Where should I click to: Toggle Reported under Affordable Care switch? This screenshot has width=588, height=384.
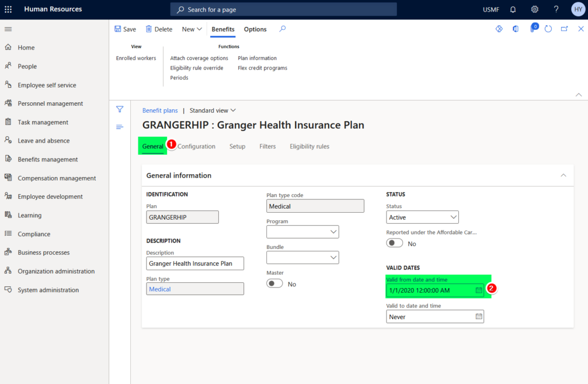pyautogui.click(x=394, y=243)
